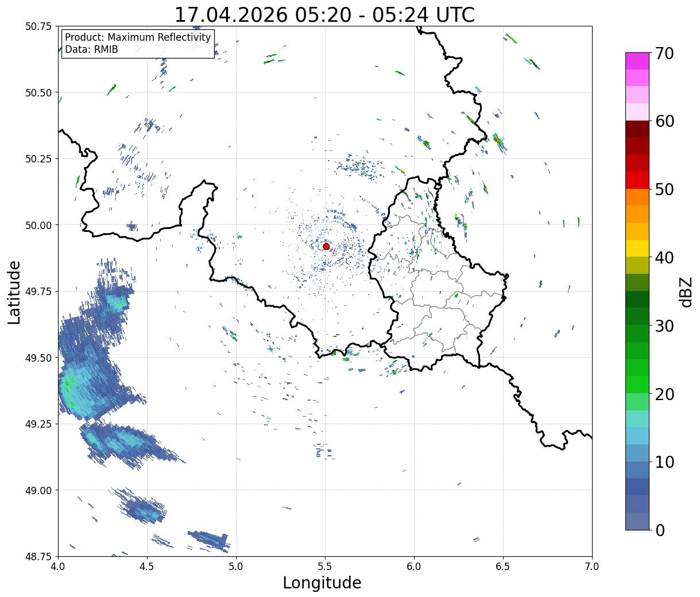The width and height of the screenshot is (700, 597).
Task: Click the 70 value on the colorbar
Action: [665, 53]
